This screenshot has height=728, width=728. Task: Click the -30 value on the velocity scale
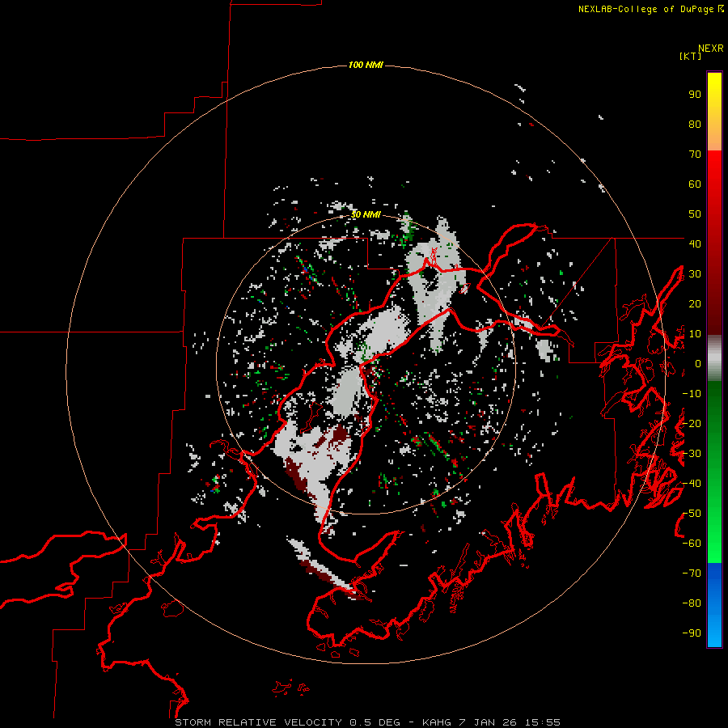[x=692, y=454]
